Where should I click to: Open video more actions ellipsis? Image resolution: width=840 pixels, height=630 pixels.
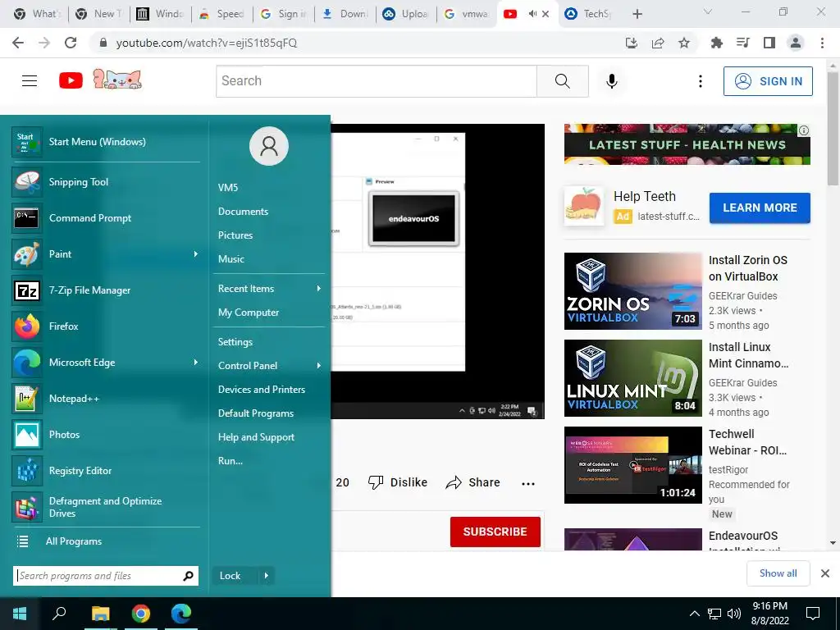click(528, 483)
